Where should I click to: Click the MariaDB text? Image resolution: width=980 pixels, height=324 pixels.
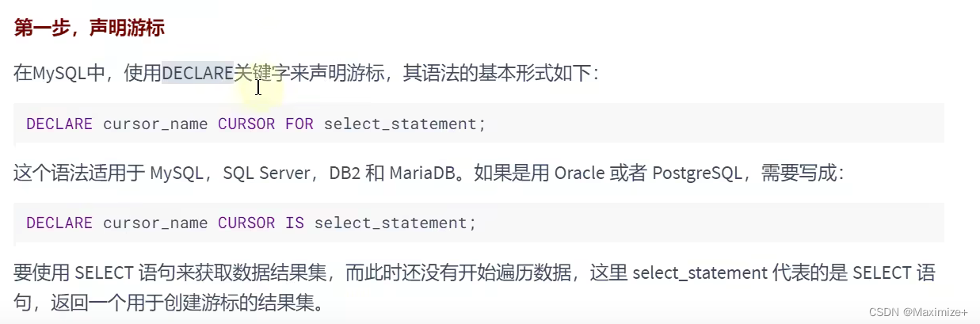coord(424,173)
